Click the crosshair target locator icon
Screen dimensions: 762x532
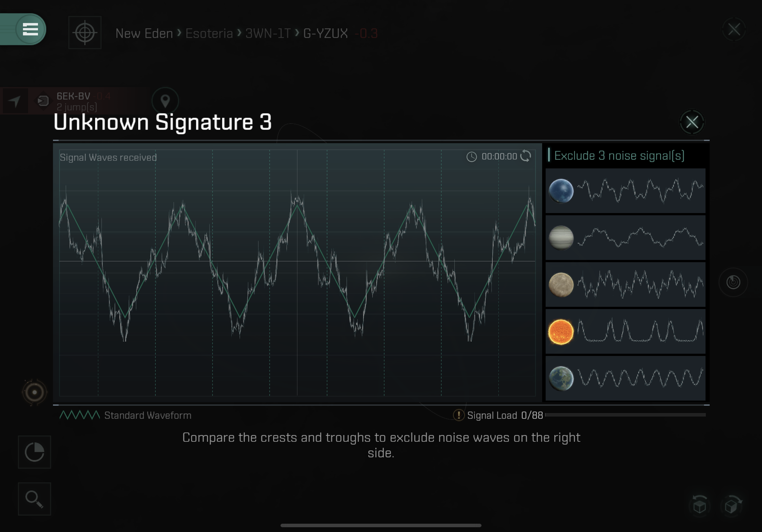pyautogui.click(x=85, y=33)
